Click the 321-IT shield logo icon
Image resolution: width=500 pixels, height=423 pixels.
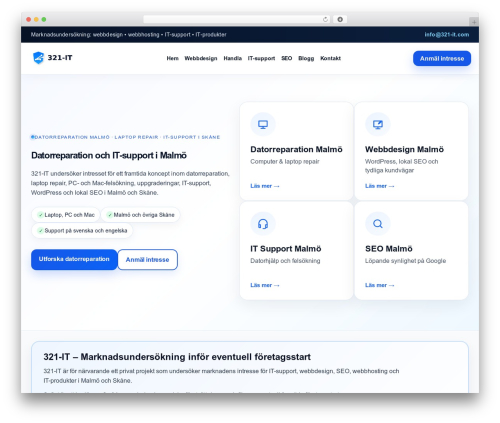point(38,58)
